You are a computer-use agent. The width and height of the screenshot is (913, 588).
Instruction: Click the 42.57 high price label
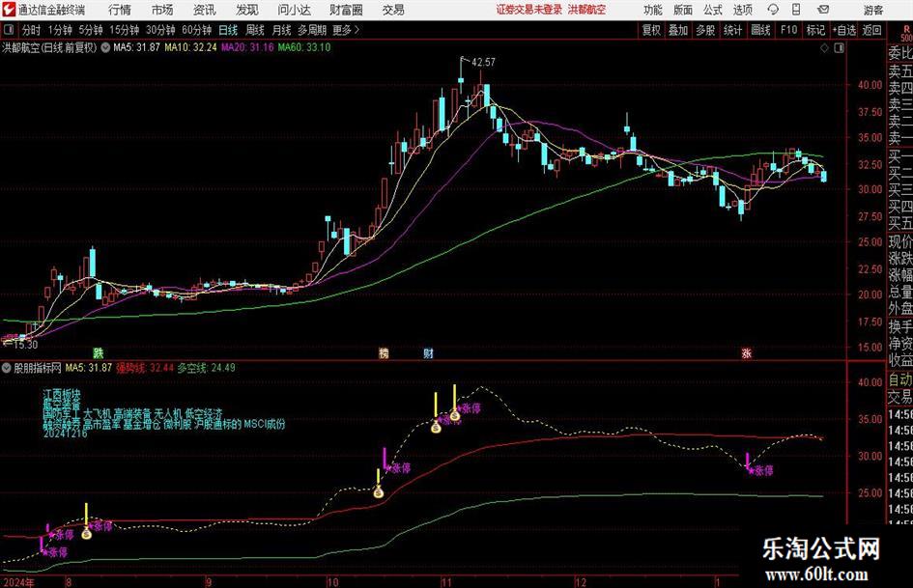pos(483,63)
